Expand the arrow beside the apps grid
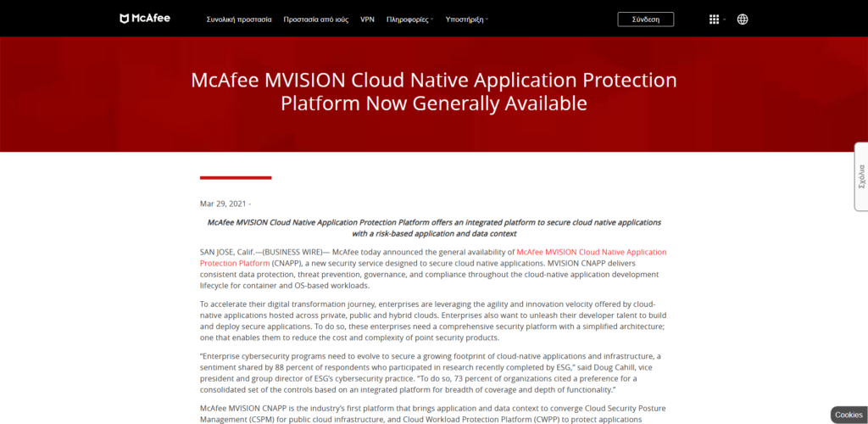This screenshot has height=424, width=868. (725, 20)
